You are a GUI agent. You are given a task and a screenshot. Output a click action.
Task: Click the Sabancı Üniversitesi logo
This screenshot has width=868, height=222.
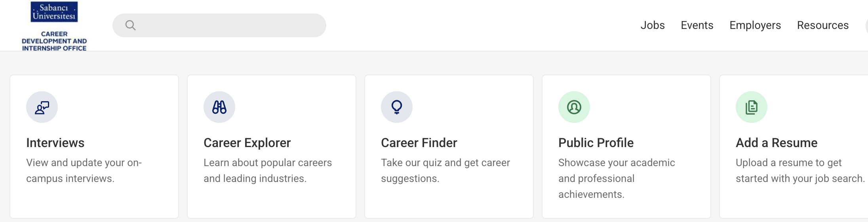coord(54,12)
